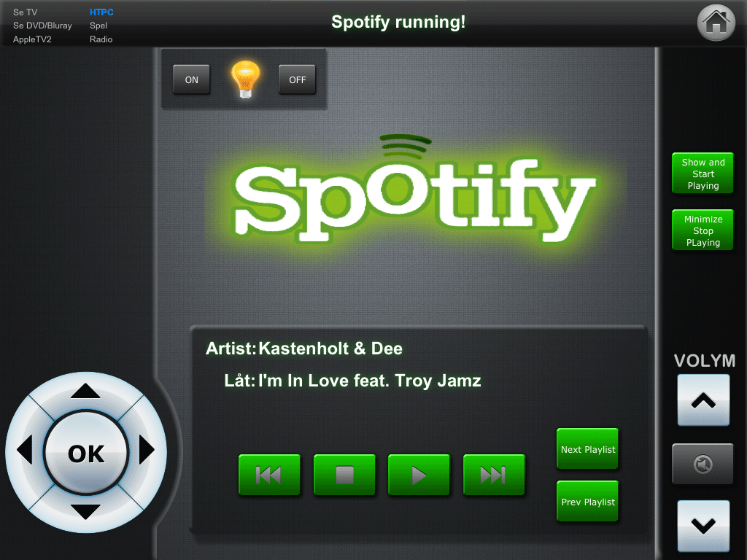Go to the Home screen icon

716,23
